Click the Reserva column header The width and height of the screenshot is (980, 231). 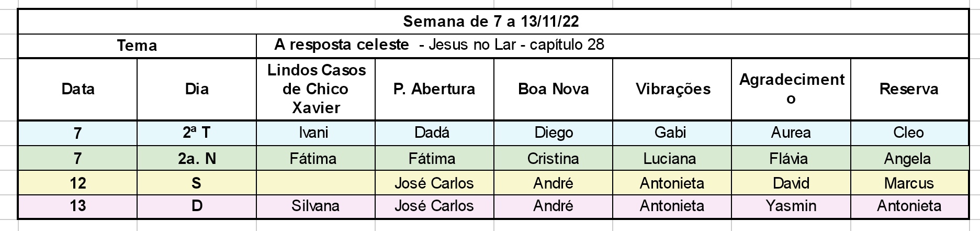tap(909, 89)
